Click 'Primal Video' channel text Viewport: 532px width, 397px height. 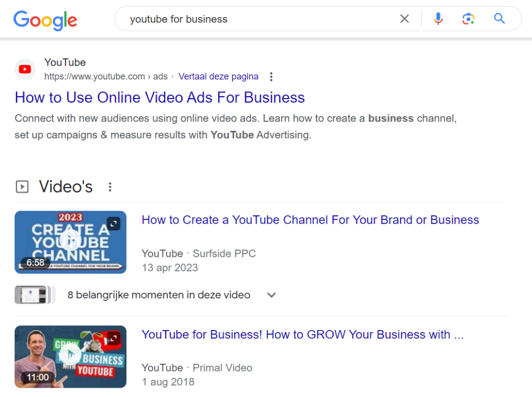pos(222,368)
